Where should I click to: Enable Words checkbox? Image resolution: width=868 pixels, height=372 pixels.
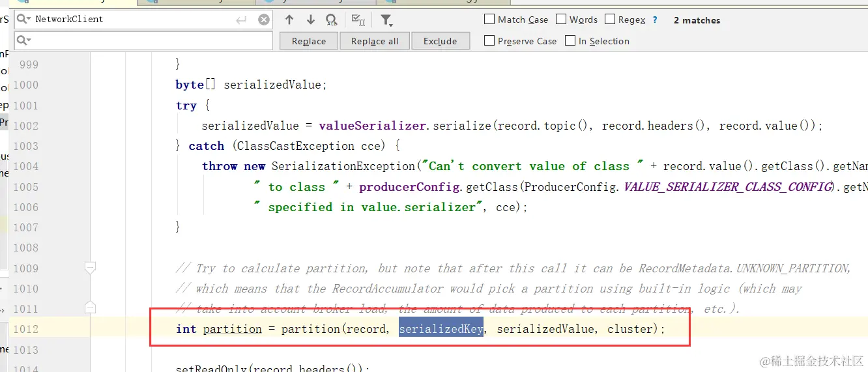click(561, 20)
